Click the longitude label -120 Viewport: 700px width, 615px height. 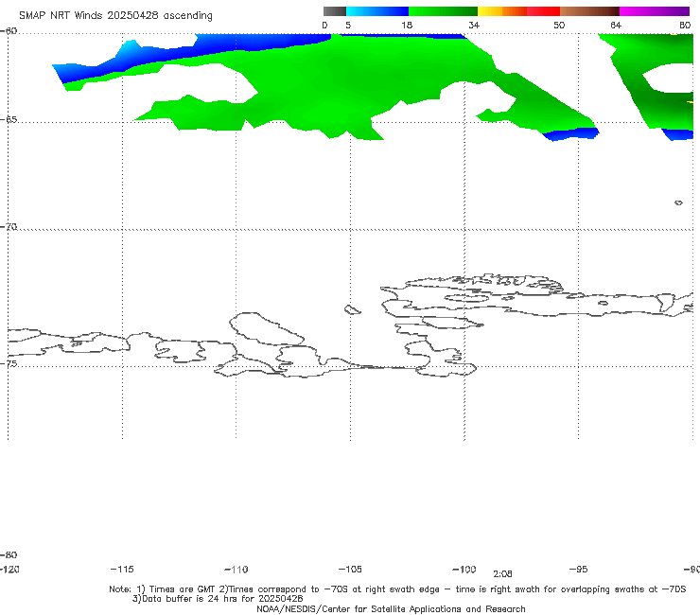(x=9, y=569)
